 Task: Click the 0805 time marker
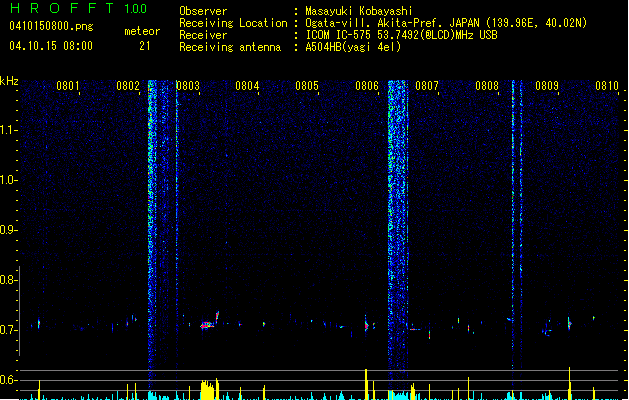coord(307,85)
